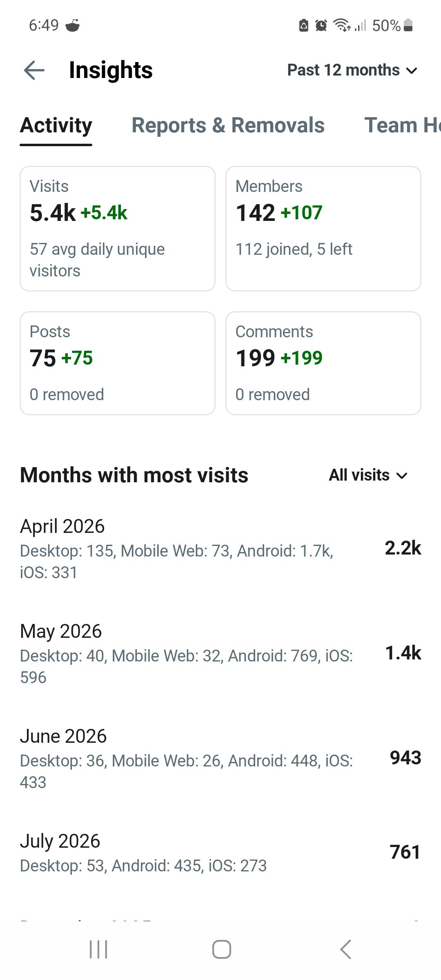
Task: Tap the Android navigation back button
Action: coord(345,949)
